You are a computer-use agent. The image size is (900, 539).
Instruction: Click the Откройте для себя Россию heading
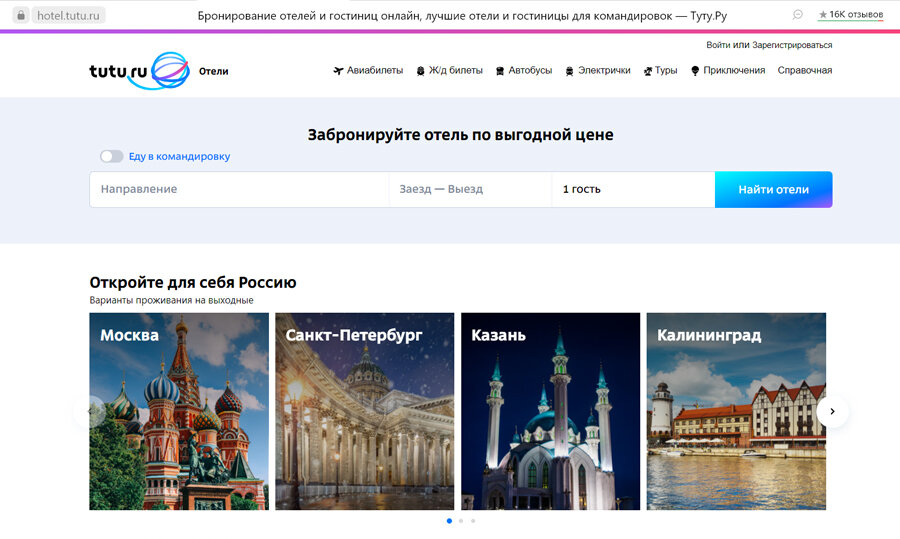coord(193,282)
